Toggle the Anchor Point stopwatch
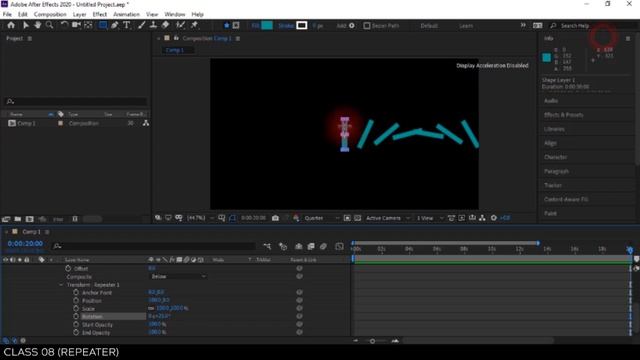The image size is (640, 360). [76, 292]
